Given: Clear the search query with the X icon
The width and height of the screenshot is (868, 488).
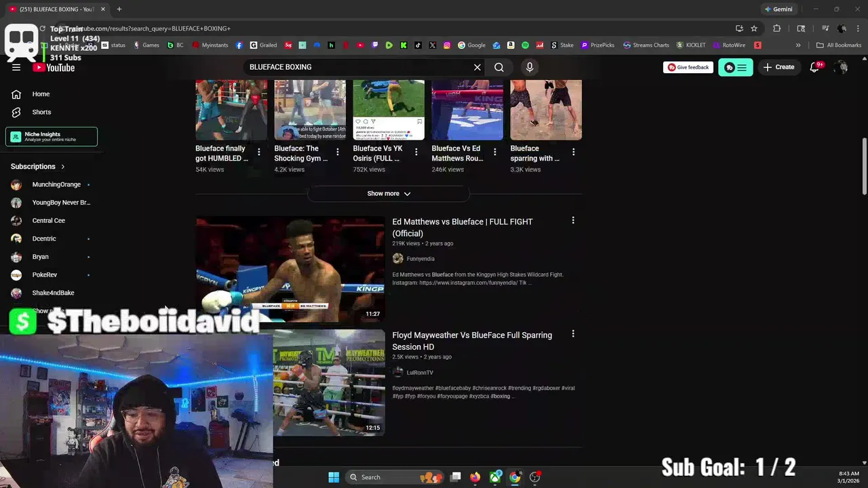Looking at the screenshot, I should 477,67.
